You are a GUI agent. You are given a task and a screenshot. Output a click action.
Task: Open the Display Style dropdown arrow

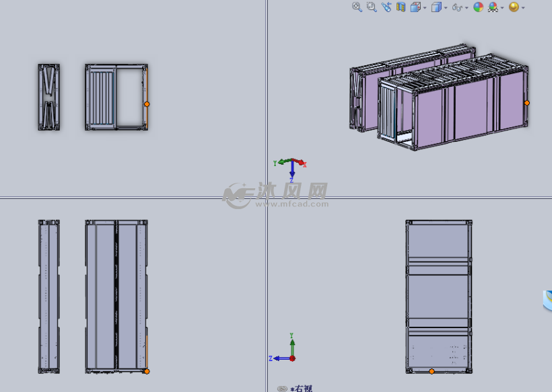[x=445, y=7]
